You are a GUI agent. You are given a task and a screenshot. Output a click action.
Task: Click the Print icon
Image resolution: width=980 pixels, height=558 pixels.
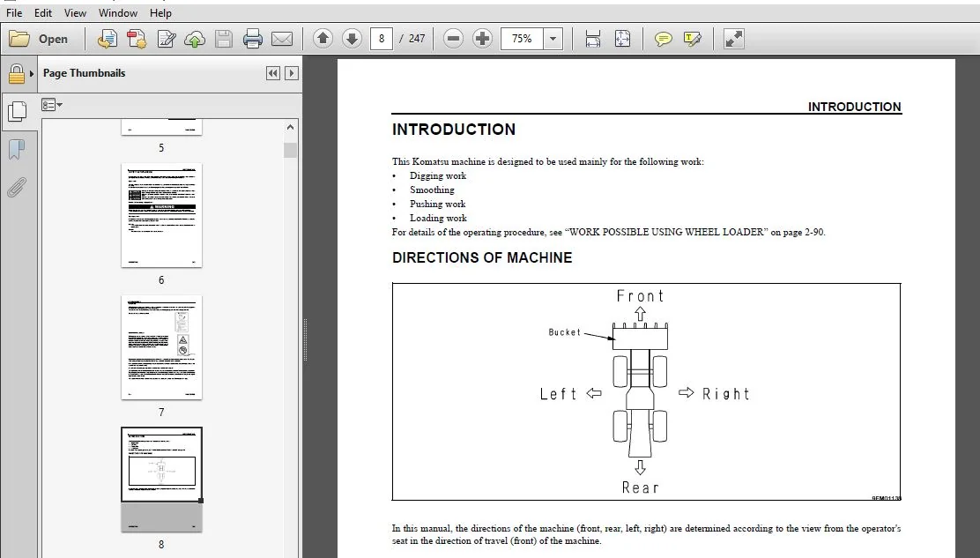coord(253,39)
